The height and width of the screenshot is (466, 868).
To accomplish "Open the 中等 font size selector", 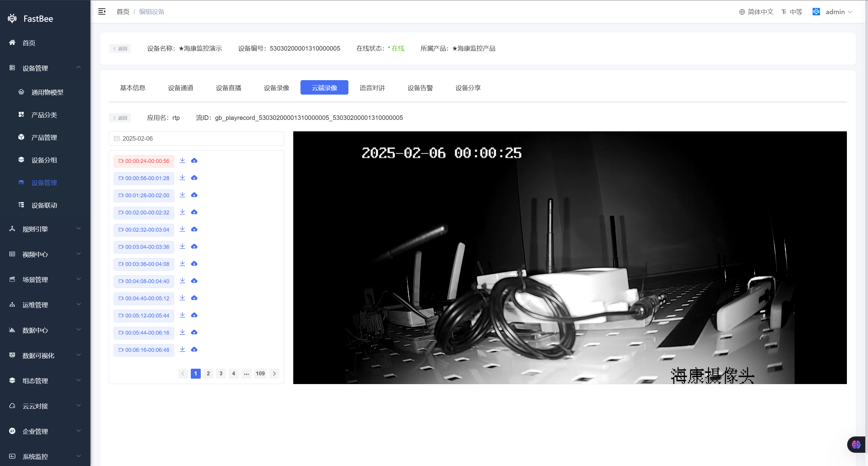I will [x=791, y=12].
